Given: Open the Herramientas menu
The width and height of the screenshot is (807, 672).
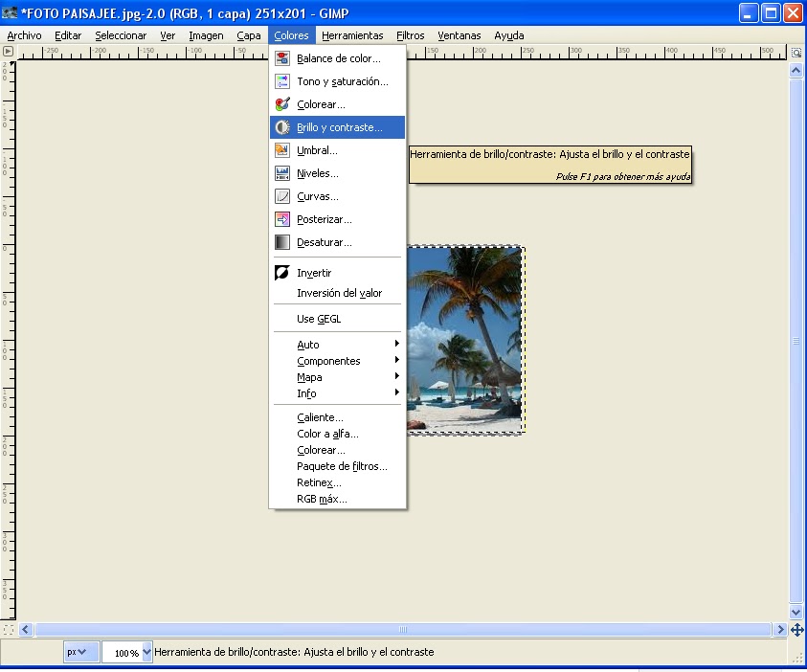Looking at the screenshot, I should tap(352, 35).
